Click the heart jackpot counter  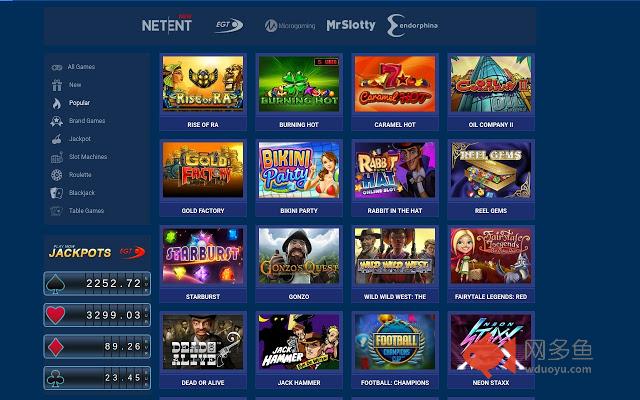point(97,315)
